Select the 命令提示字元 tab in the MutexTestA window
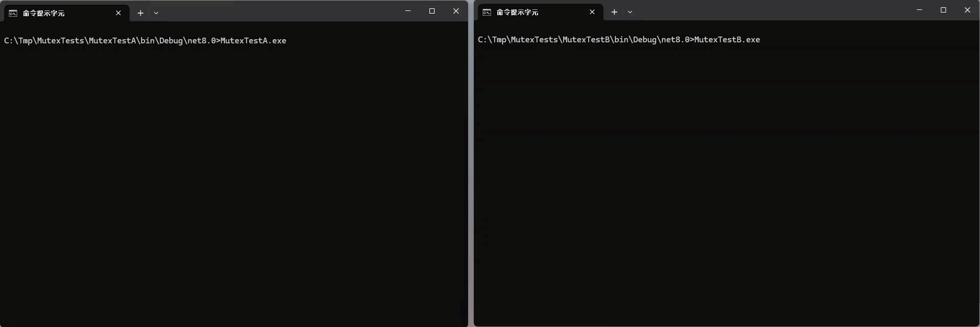The height and width of the screenshot is (327, 980). pyautogui.click(x=44, y=13)
